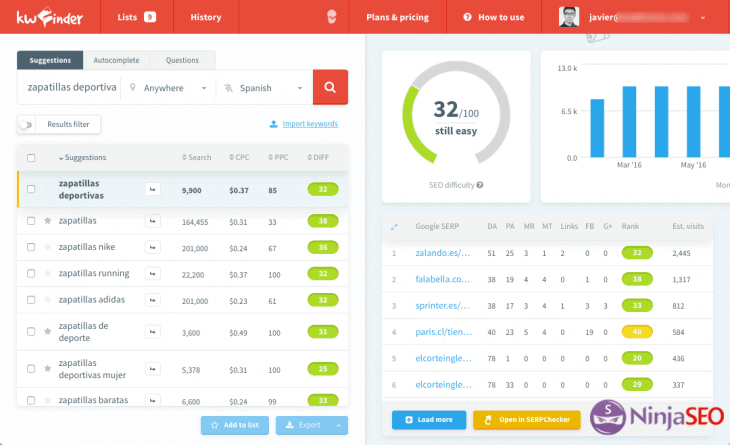The height and width of the screenshot is (445, 730).
Task: Click the KWFinder logo
Action: 50,17
